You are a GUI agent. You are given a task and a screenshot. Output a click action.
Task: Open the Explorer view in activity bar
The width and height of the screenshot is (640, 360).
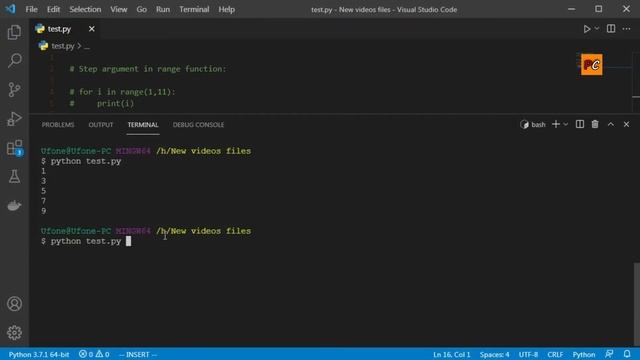click(x=14, y=32)
